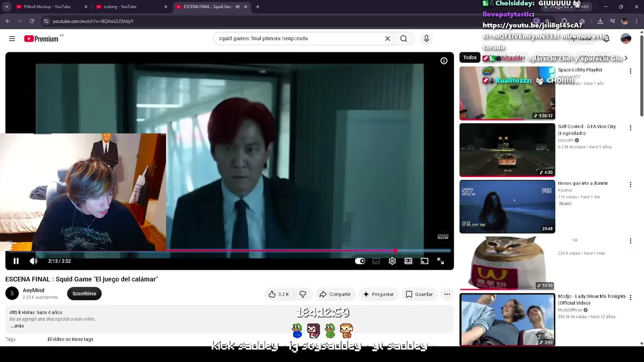Open a new browser tab
This screenshot has height=362, width=644.
(x=258, y=7)
